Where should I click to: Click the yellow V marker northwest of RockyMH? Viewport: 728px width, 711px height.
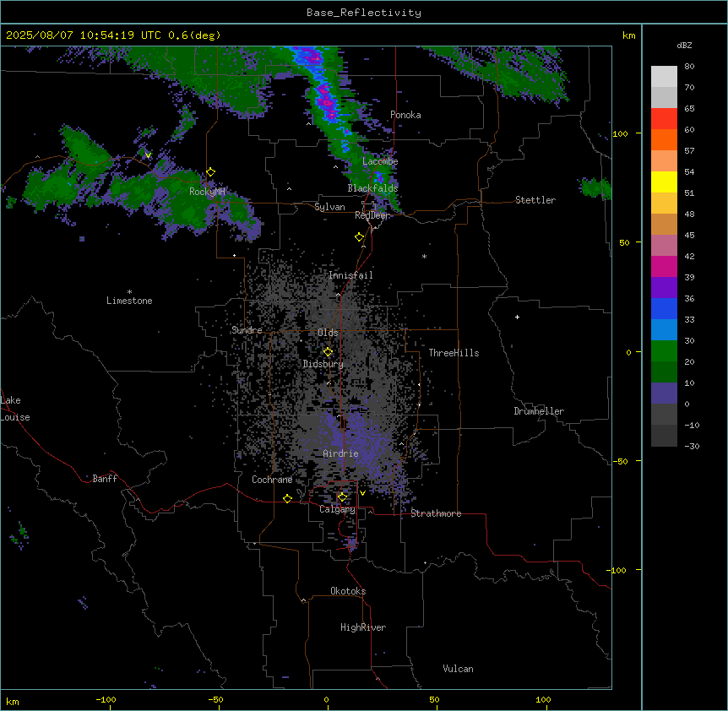[148, 155]
